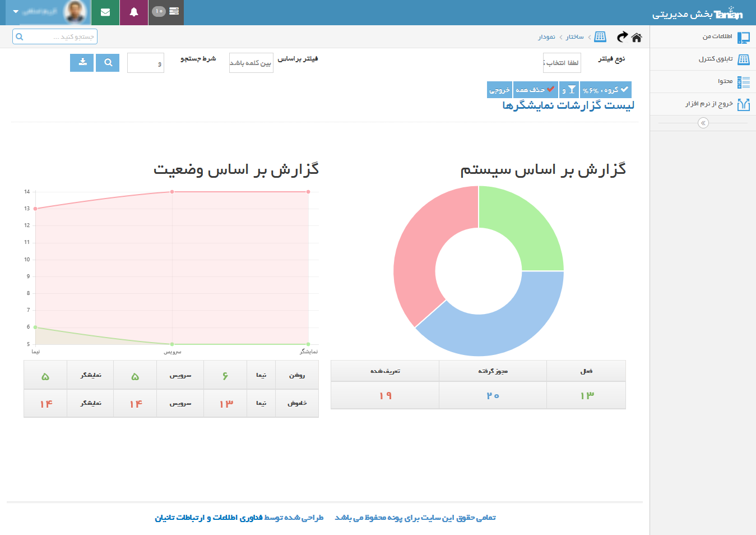The height and width of the screenshot is (535, 756).
Task: Click the magnifier icon inside the search box
Action: [x=20, y=37]
